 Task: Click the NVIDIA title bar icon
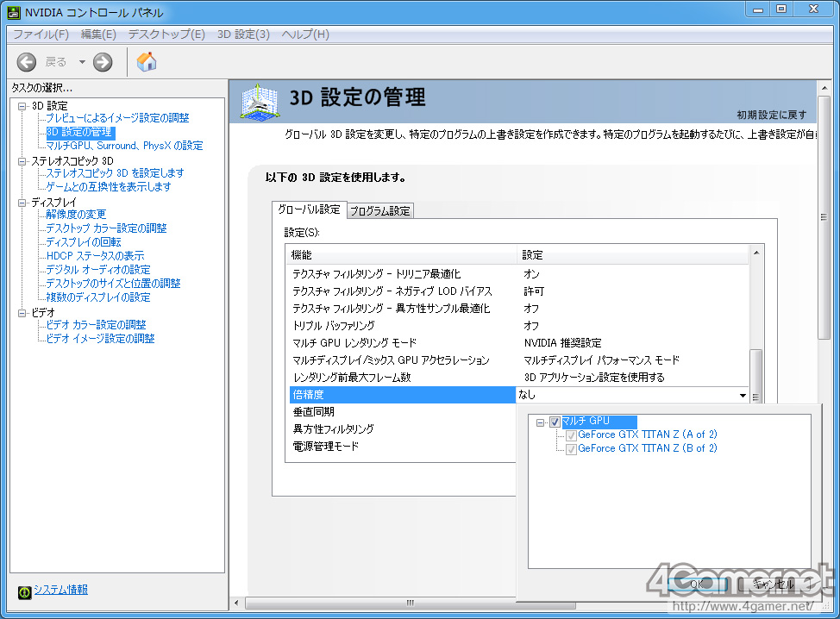coord(14,12)
